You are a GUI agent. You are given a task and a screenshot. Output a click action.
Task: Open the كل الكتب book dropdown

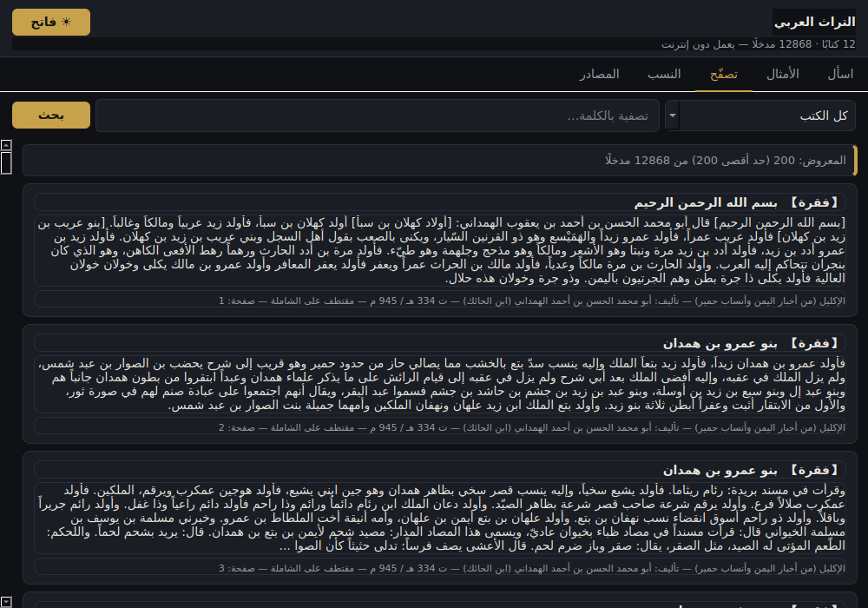tap(760, 116)
